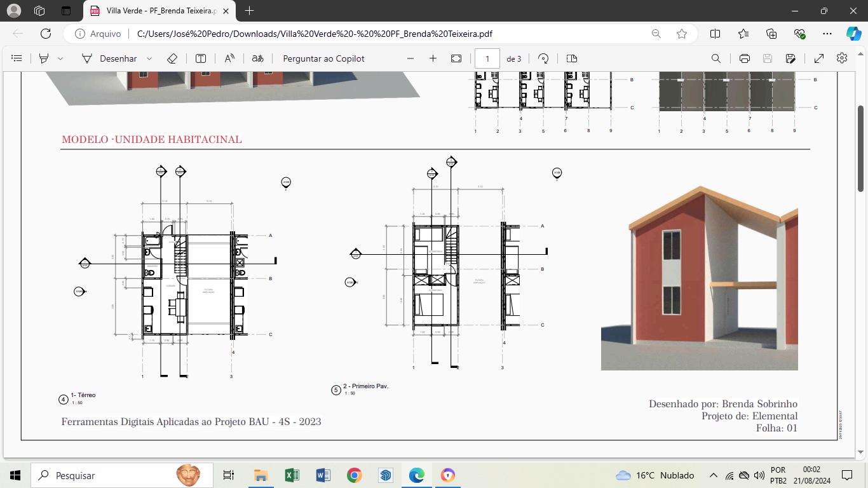
Task: Open Excel from taskbar
Action: coord(292,475)
